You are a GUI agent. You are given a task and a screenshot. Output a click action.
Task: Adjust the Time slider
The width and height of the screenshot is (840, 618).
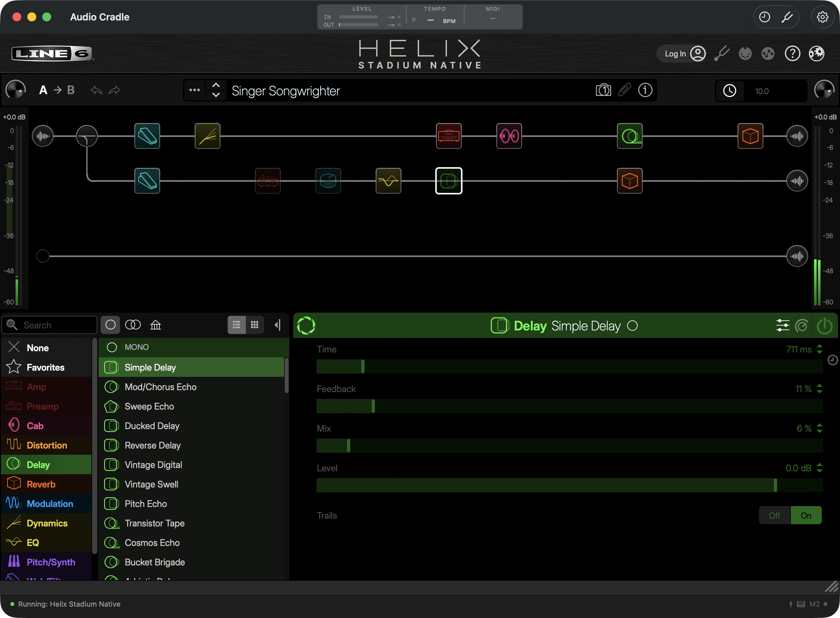pyautogui.click(x=569, y=366)
